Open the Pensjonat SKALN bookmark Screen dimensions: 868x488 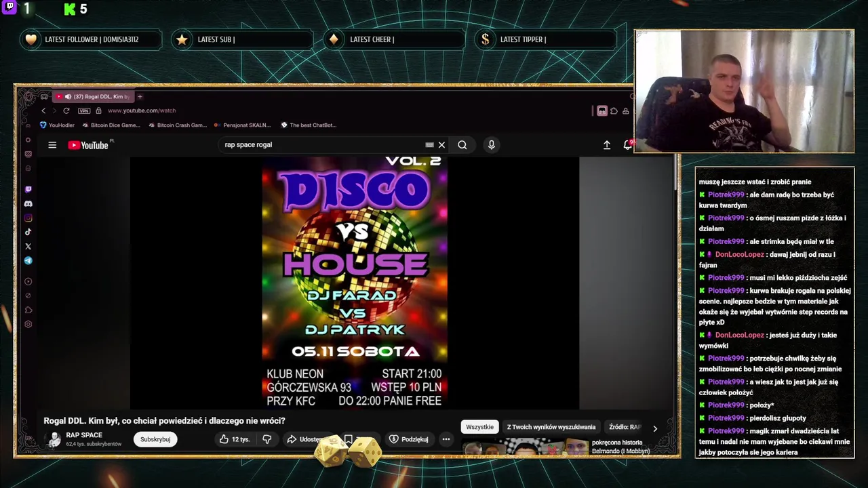[242, 125]
